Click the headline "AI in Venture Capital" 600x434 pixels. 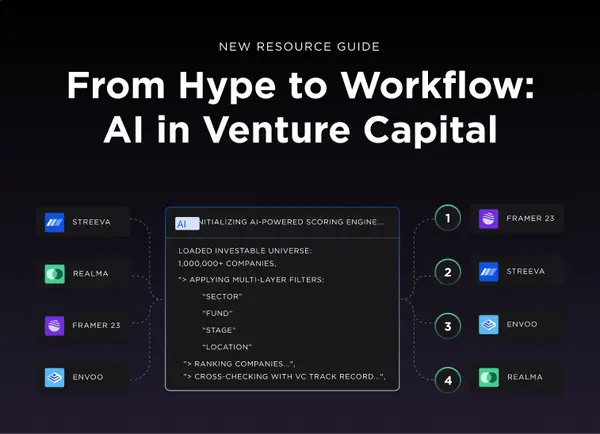(300, 130)
